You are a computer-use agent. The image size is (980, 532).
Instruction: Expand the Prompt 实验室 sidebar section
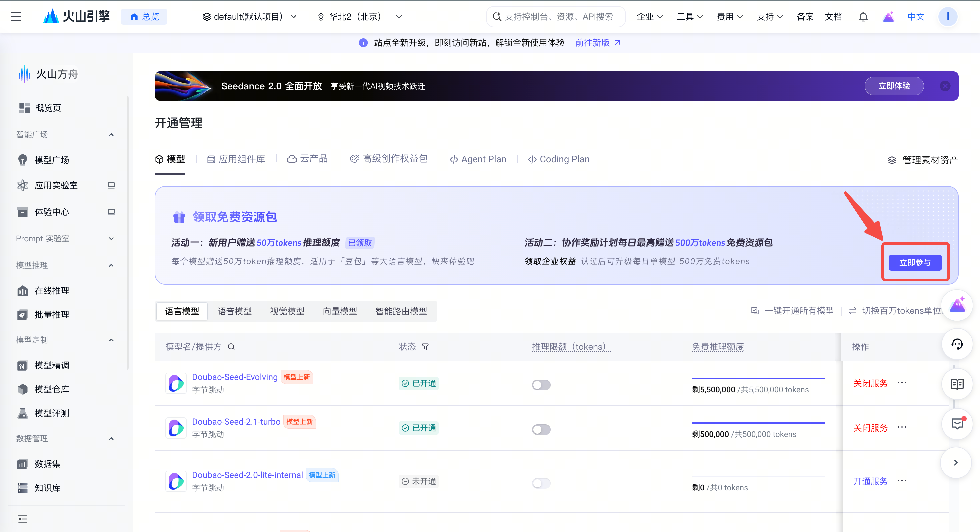[x=111, y=239]
